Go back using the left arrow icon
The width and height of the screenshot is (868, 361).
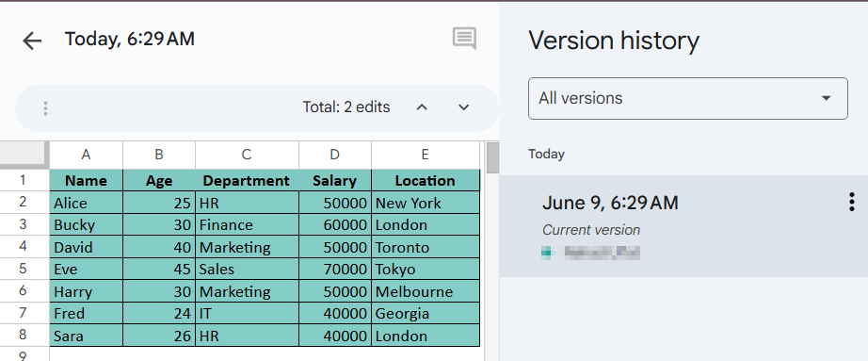click(32, 41)
